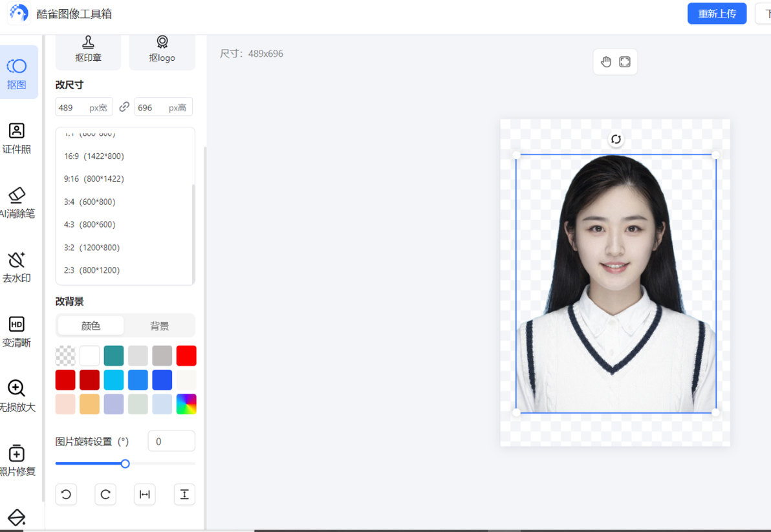Open the 证件照 ID photo tool

click(x=17, y=138)
